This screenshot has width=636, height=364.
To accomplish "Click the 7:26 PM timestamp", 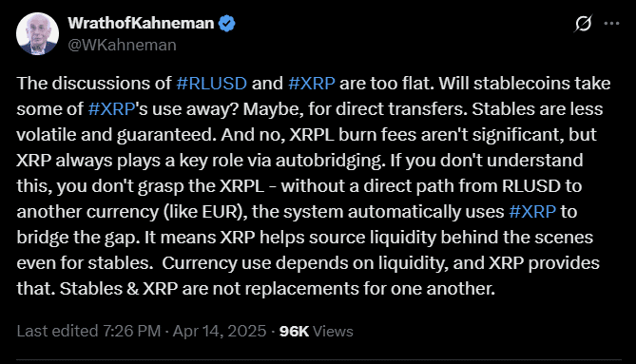I will pyautogui.click(x=132, y=331).
